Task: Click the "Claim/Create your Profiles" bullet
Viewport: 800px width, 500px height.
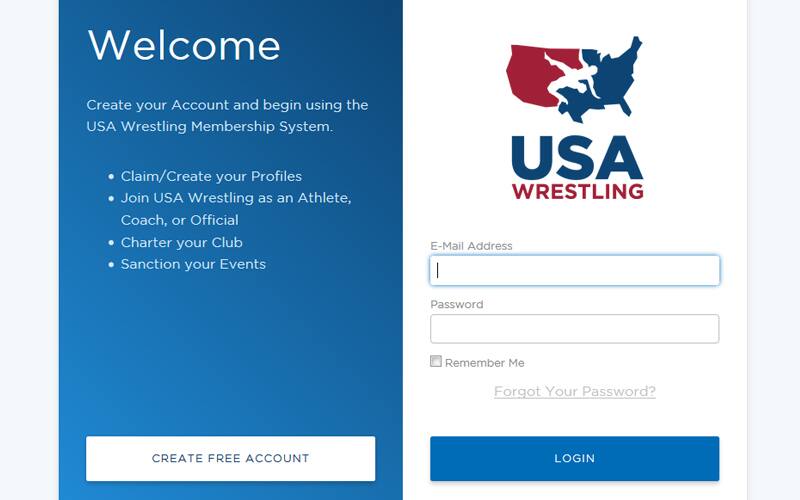Action: point(211,176)
